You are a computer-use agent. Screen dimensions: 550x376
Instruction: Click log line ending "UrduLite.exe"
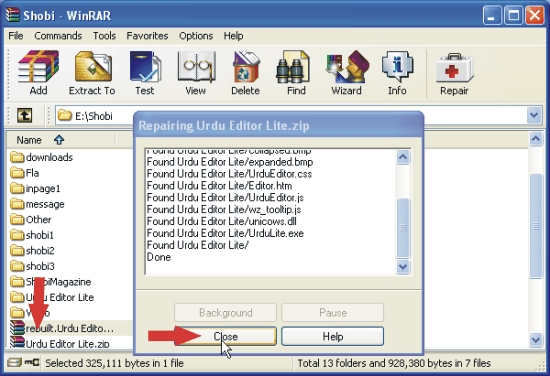225,234
